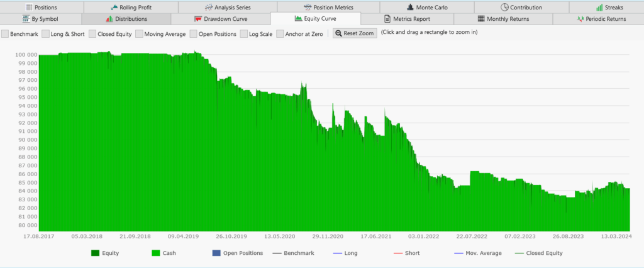Click the magnifier icon in Reset Zoom
The image size is (644, 268).
338,34
